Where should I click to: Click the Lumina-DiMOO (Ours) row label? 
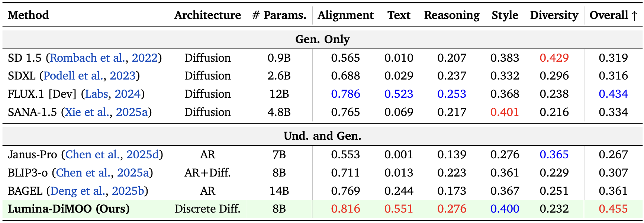[x=69, y=209]
